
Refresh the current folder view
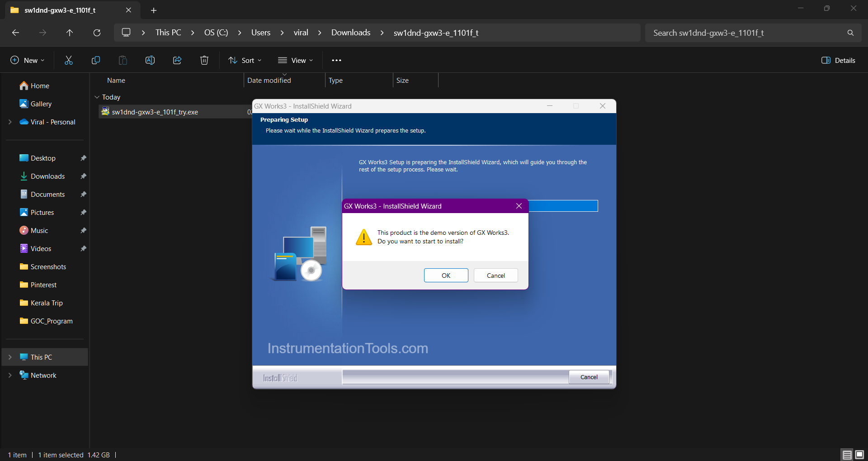[97, 33]
